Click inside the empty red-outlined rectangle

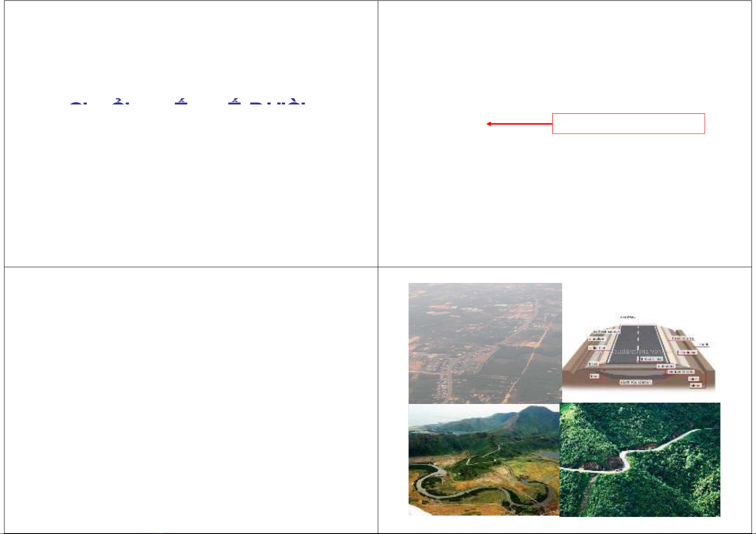[628, 124]
